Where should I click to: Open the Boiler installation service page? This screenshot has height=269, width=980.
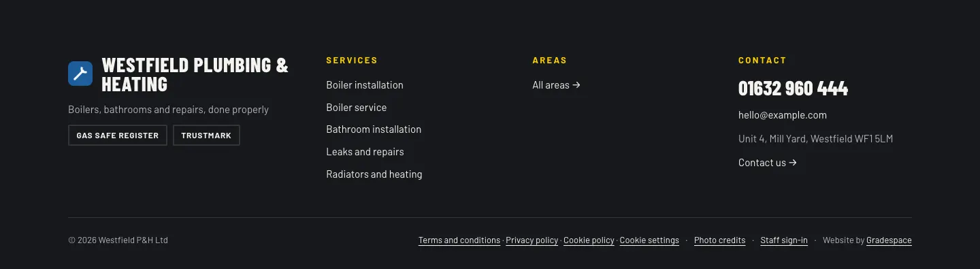click(365, 85)
